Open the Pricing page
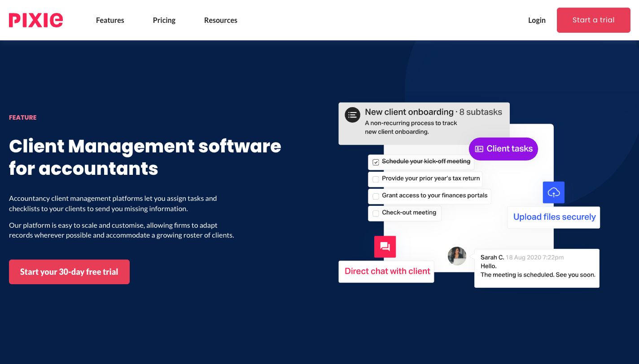The width and height of the screenshot is (639, 364). point(164,20)
